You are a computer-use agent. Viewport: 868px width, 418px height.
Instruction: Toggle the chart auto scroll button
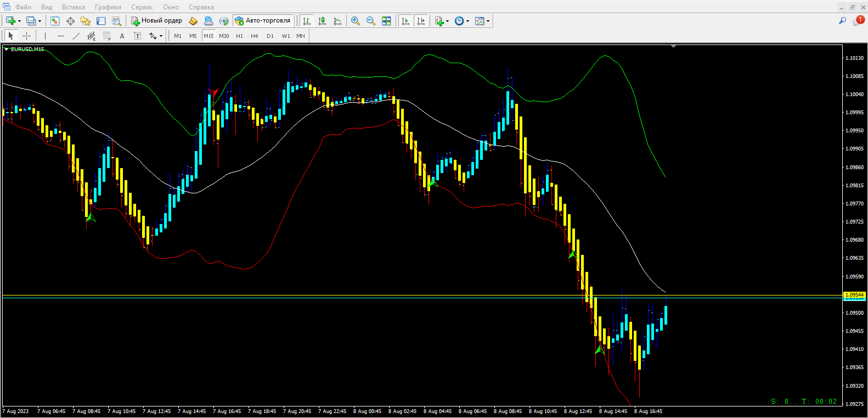405,21
